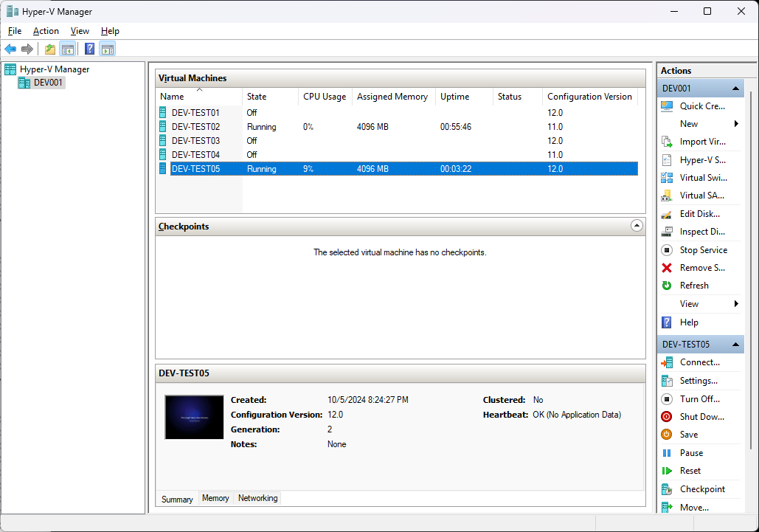Viewport: 759px width, 532px height.
Task: Select the DEV-TEST03 virtual machine row
Action: (398, 141)
